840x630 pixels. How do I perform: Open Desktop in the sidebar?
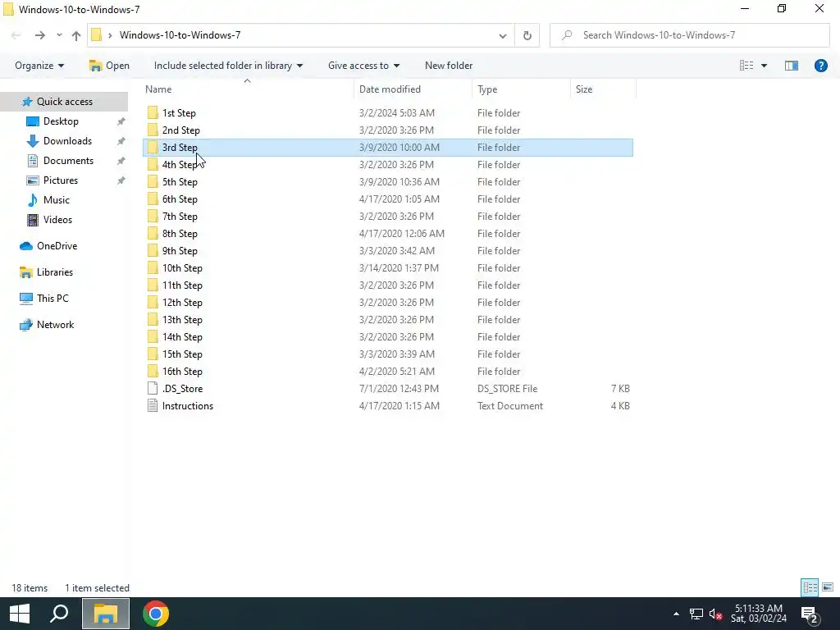(61, 121)
